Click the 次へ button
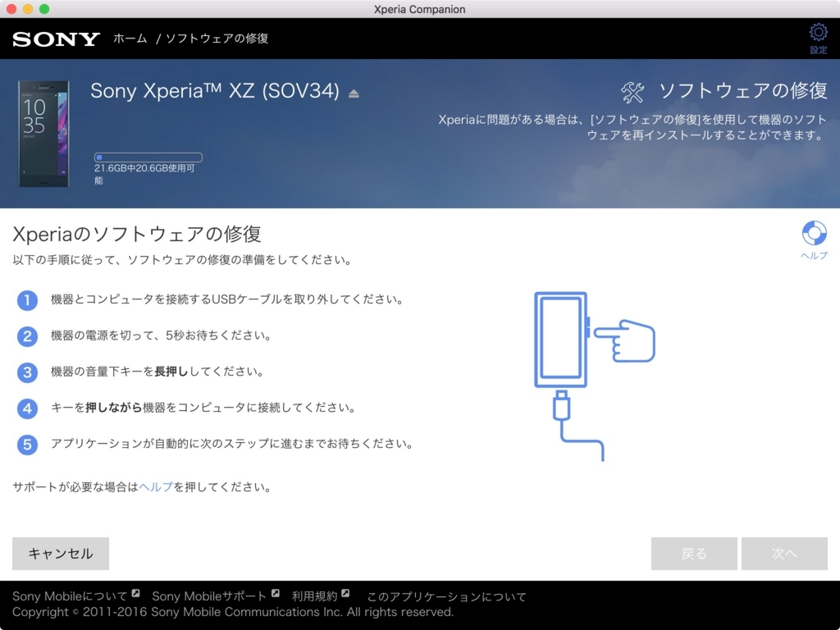The width and height of the screenshot is (840, 630). pyautogui.click(x=784, y=554)
